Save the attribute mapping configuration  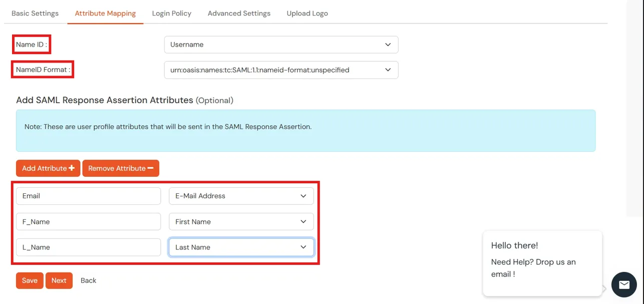29,280
